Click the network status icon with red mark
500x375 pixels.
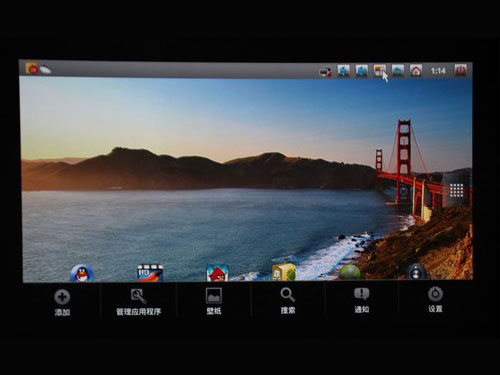325,72
